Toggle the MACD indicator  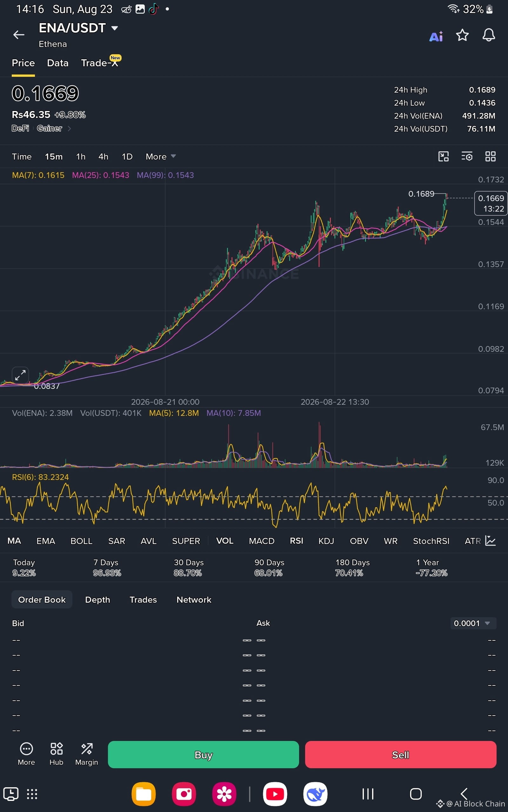(x=261, y=540)
